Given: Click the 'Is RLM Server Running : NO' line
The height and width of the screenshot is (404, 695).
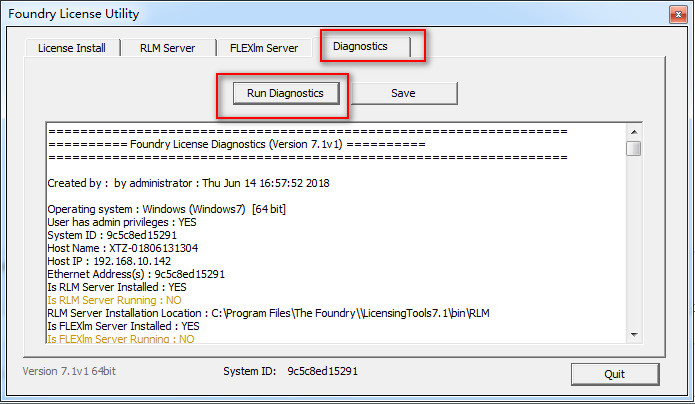Looking at the screenshot, I should pos(114,300).
